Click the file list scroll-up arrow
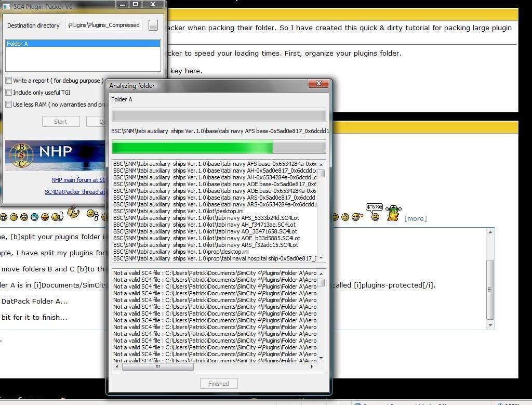This screenshot has height=405, width=532. (x=321, y=164)
